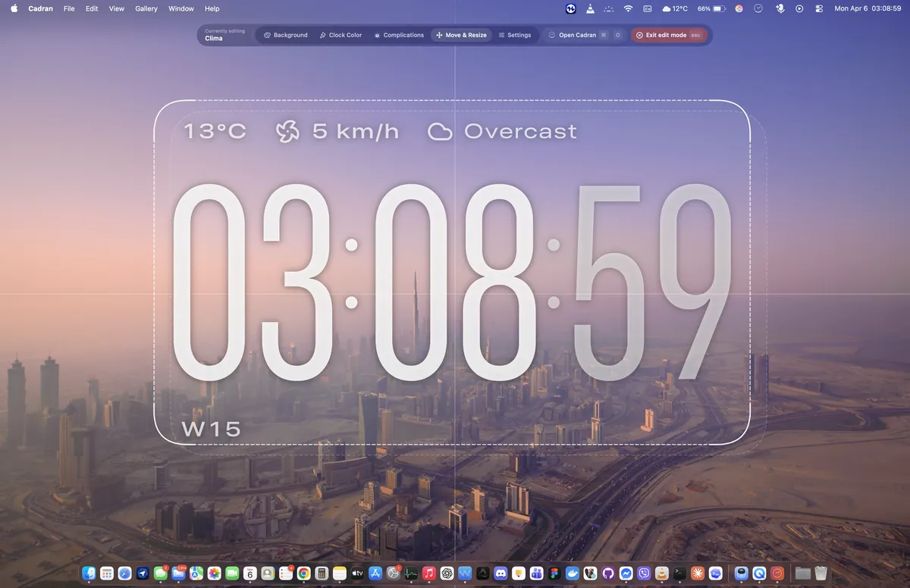This screenshot has height=588, width=910.
Task: Open the Background editing option
Action: pos(285,35)
